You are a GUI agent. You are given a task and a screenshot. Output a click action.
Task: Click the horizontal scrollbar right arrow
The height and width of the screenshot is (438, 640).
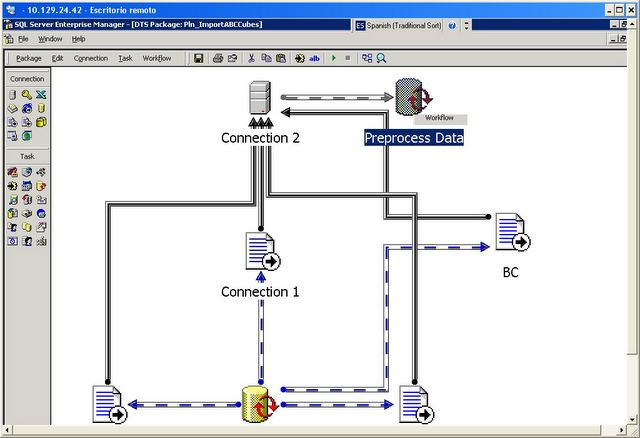622,430
